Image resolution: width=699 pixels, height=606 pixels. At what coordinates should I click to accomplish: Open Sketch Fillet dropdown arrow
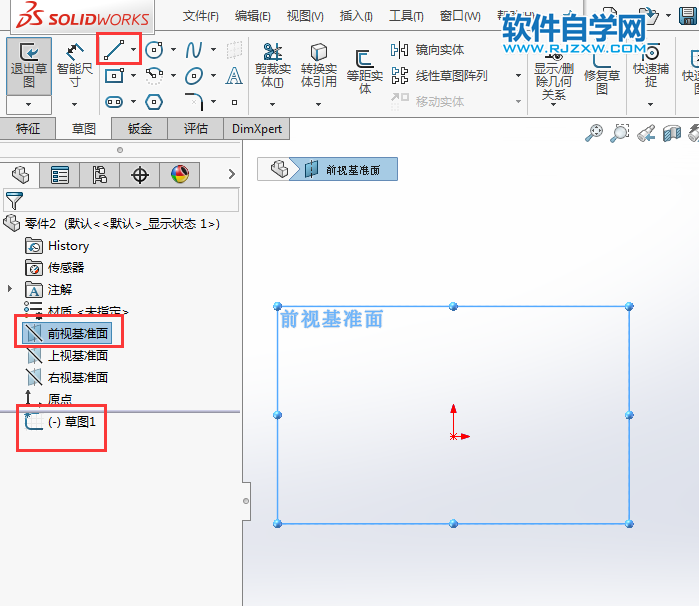click(214, 102)
